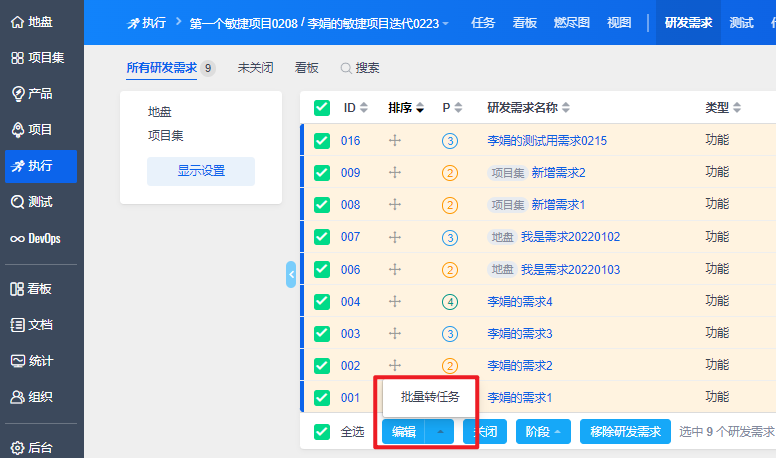Click the 研发需求 top navigation tab
The height and width of the screenshot is (458, 776).
tap(688, 23)
